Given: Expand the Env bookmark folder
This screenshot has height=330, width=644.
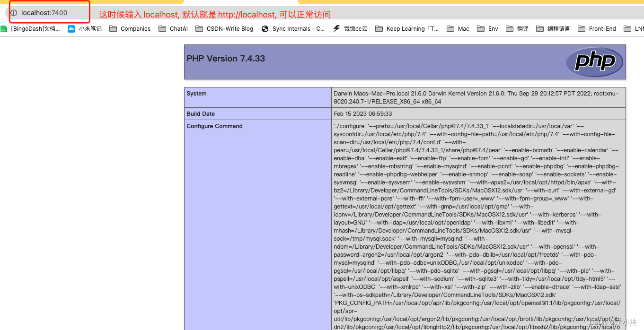Looking at the screenshot, I should pos(487,28).
